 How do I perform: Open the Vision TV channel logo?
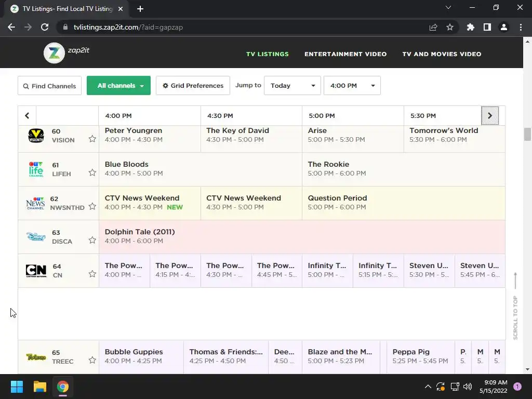(36, 136)
